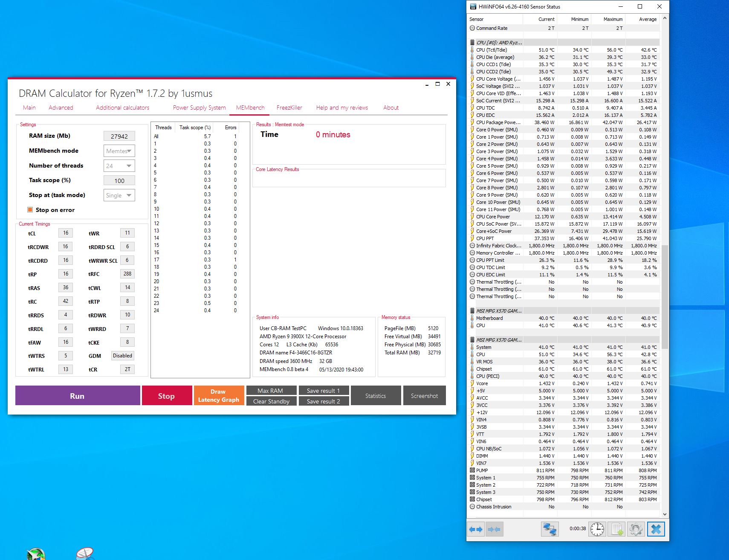This screenshot has width=729, height=560.
Task: Open the FreezKiller tab
Action: (289, 107)
